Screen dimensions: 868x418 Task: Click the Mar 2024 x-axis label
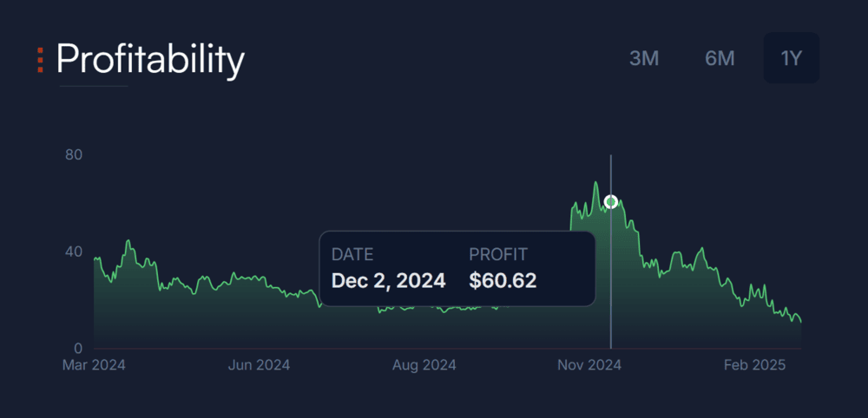click(x=94, y=365)
